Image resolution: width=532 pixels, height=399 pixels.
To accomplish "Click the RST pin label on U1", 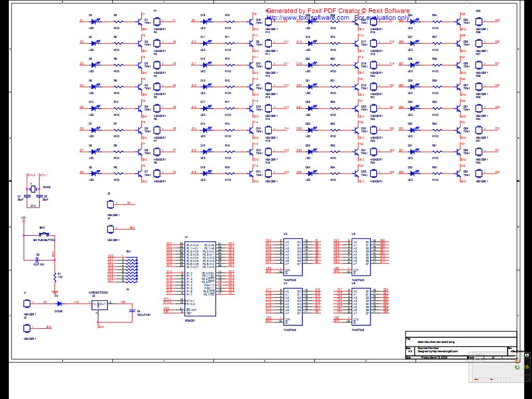I will [189, 313].
